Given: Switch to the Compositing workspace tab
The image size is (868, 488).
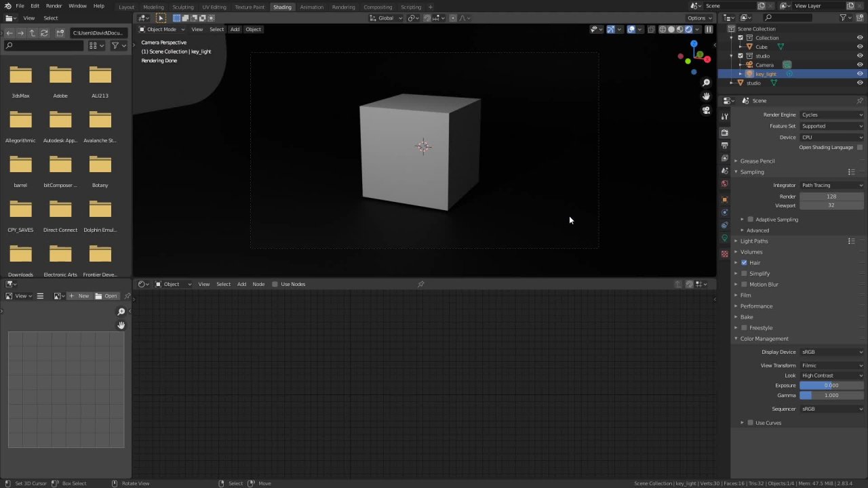Looking at the screenshot, I should tap(378, 7).
